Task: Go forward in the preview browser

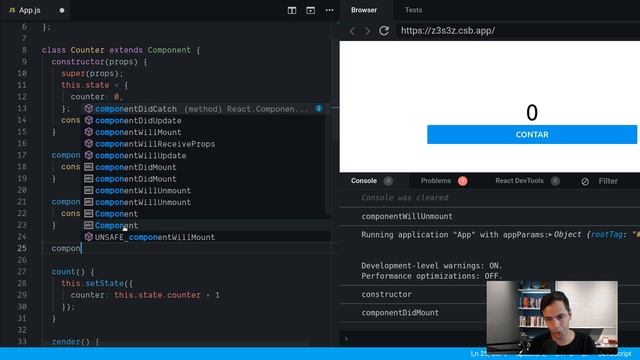Action: [367, 31]
